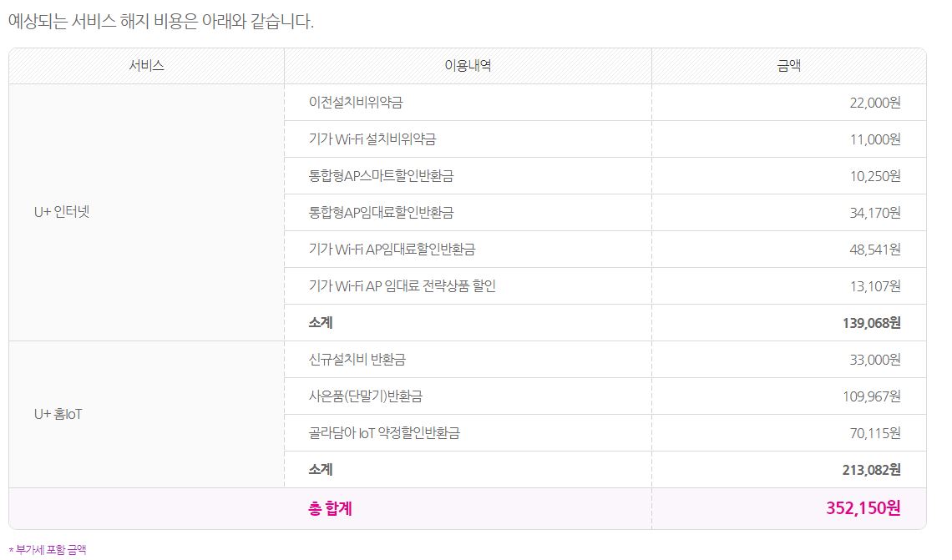The width and height of the screenshot is (952, 560).
Task: Click the 213,082원 subtotal amount
Action: [x=872, y=470]
